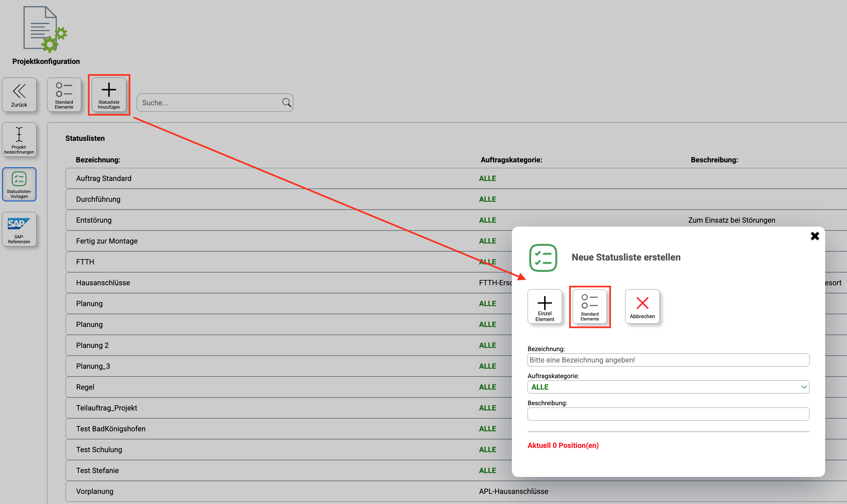The image size is (847, 504).
Task: Click into the Bezeichnung input field
Action: pos(668,360)
